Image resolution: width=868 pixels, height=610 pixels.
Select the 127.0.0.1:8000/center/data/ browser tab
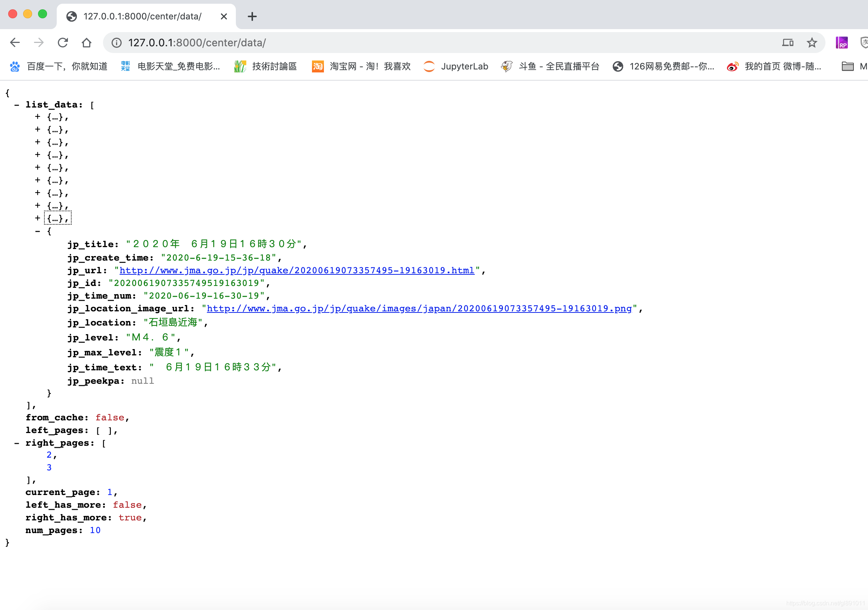click(x=146, y=16)
